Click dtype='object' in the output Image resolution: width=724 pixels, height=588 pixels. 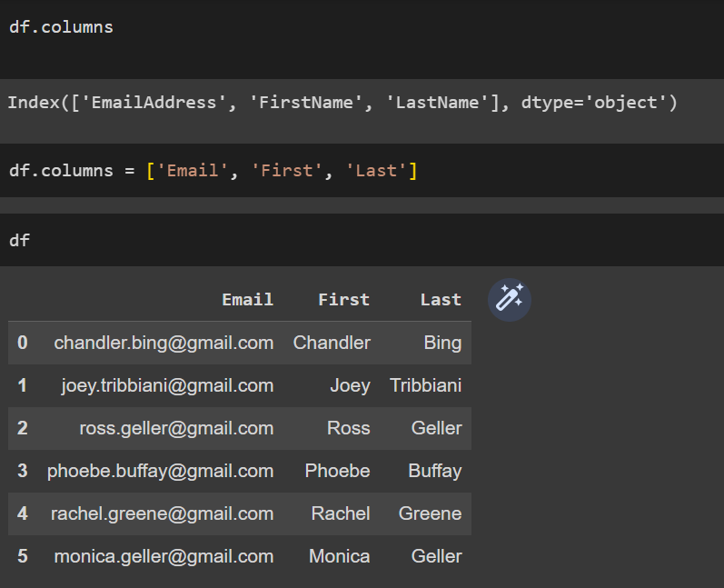[593, 103]
